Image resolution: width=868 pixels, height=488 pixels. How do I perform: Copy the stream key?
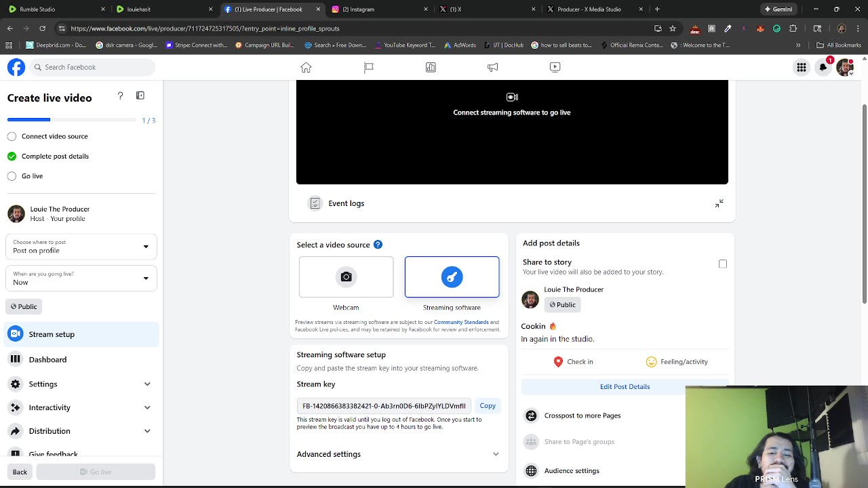[x=488, y=406]
